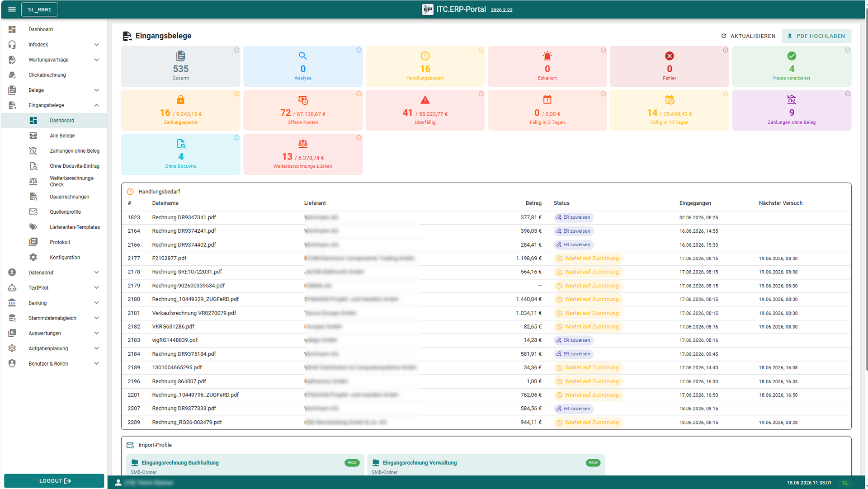Screen dimensions: 868x489
Task: Select file Verkaufsrechnung VR0270079.pdf
Action: [x=194, y=313]
